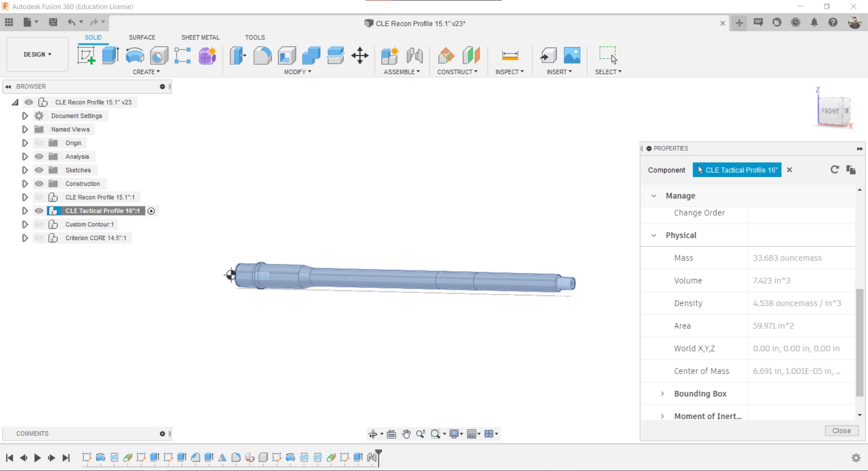Open the notifications bell icon
Viewport: 868px width, 471px height.
tap(814, 22)
